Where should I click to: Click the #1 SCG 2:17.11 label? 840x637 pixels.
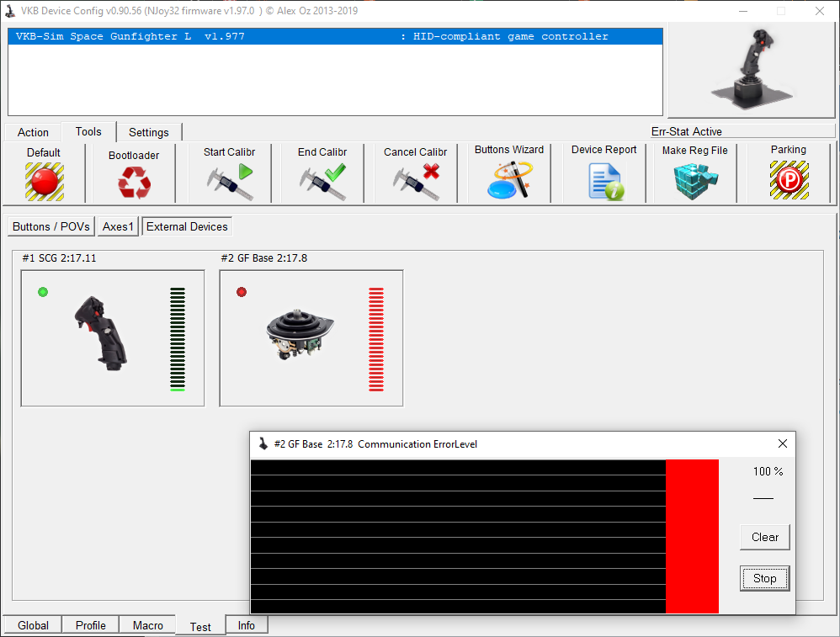click(60, 258)
